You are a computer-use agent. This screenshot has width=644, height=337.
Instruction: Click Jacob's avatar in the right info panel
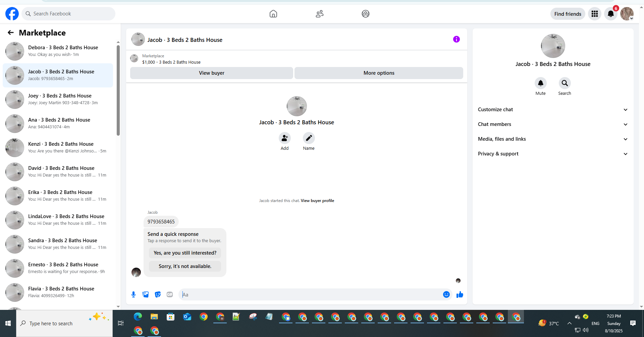pyautogui.click(x=553, y=46)
